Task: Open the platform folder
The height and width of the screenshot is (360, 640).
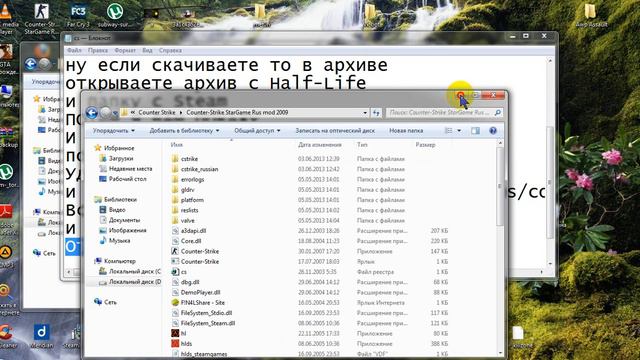Action: (187, 200)
